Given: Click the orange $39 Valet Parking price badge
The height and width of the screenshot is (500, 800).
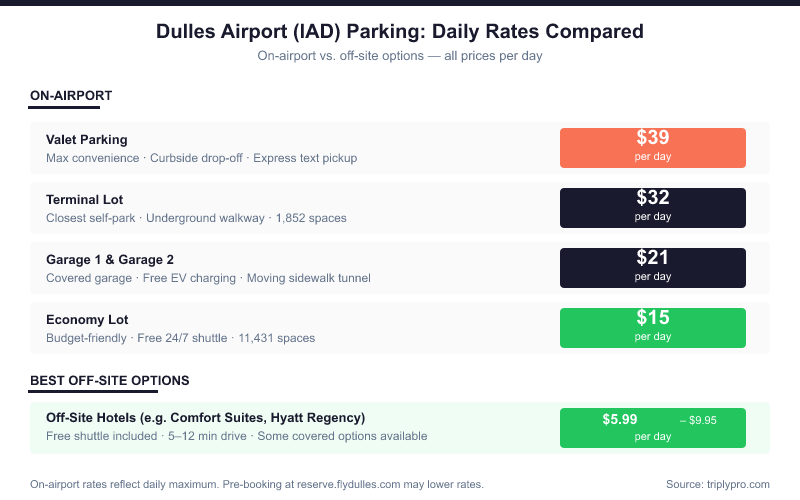Looking at the screenshot, I should (652, 147).
